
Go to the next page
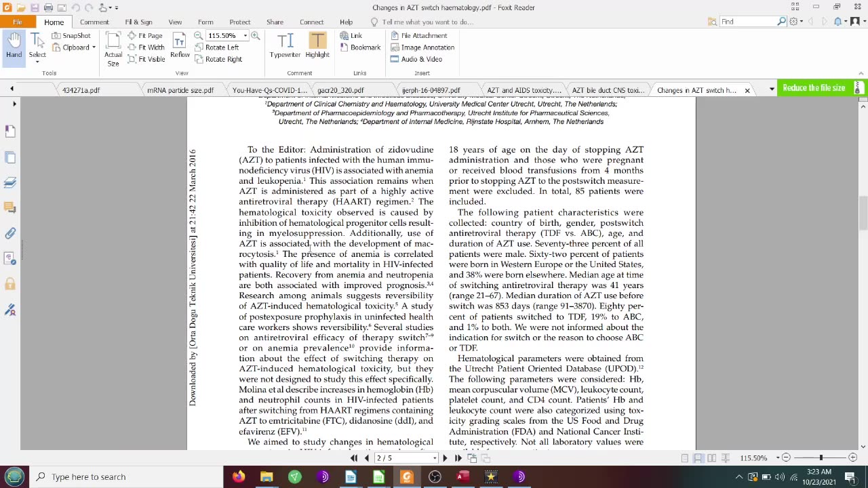pyautogui.click(x=446, y=458)
